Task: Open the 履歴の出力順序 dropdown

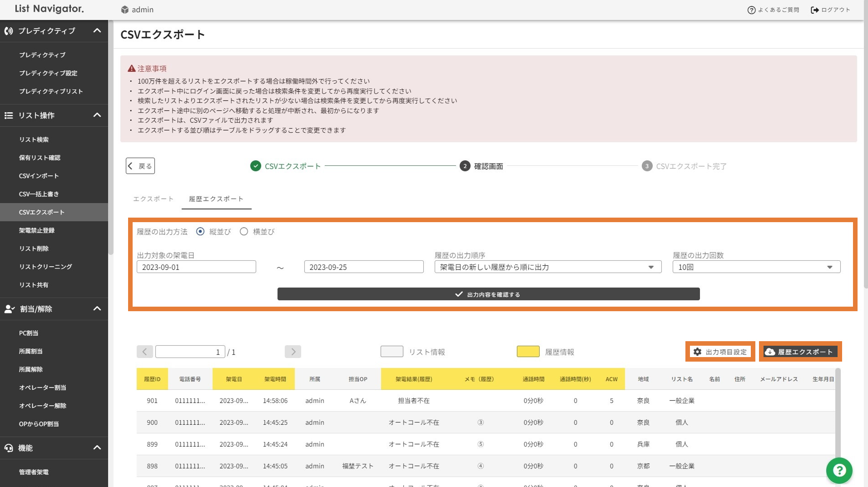Action: click(x=547, y=267)
